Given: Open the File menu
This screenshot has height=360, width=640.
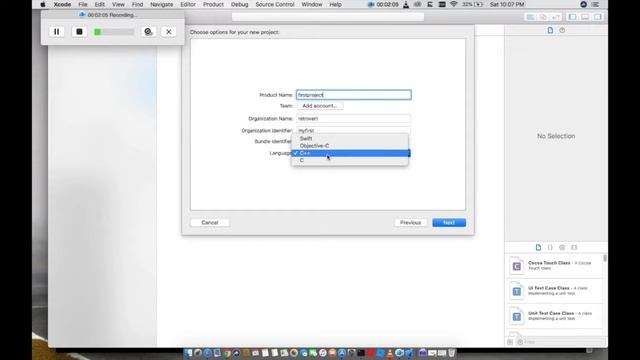Looking at the screenshot, I should click(83, 4).
